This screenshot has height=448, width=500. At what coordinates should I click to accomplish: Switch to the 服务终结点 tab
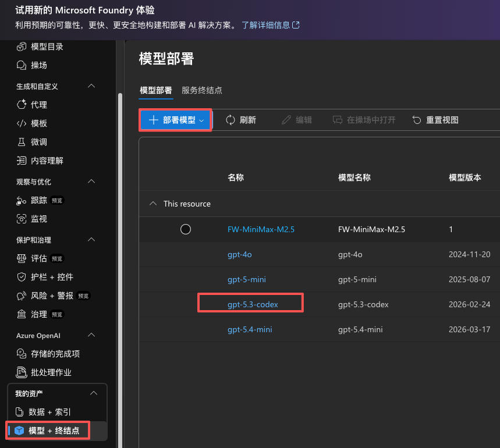pyautogui.click(x=202, y=91)
